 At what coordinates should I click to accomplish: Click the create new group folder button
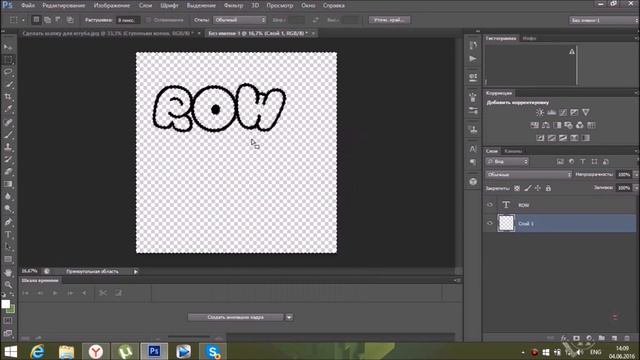point(602,338)
